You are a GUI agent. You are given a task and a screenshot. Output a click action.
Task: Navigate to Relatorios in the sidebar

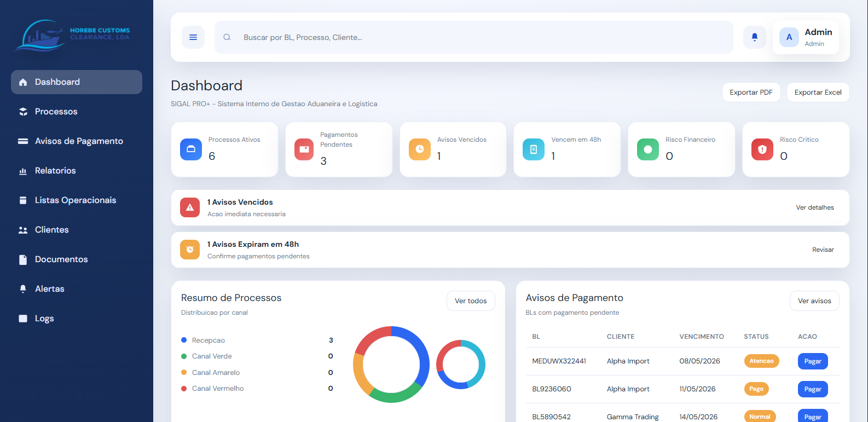tap(77, 171)
